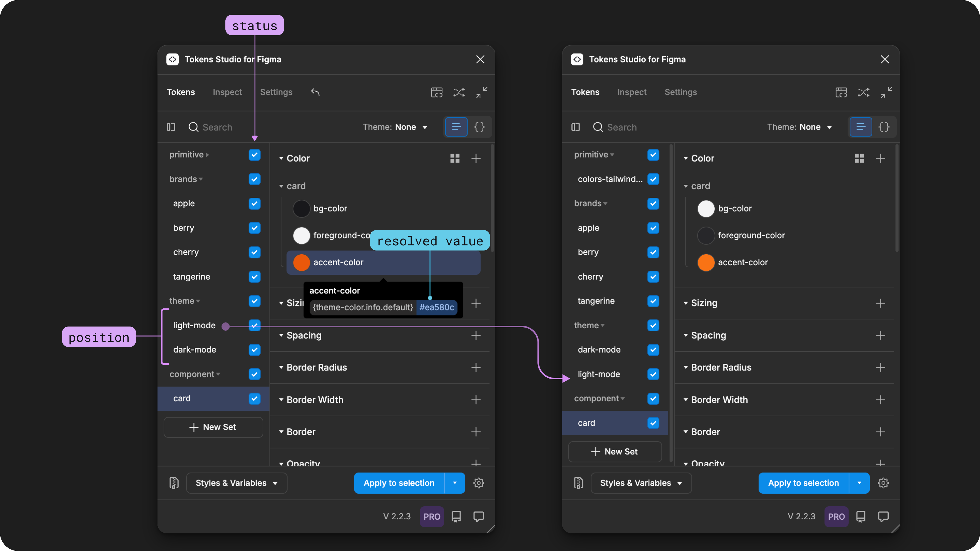Click New Set button in right panel
980x551 pixels.
615,451
